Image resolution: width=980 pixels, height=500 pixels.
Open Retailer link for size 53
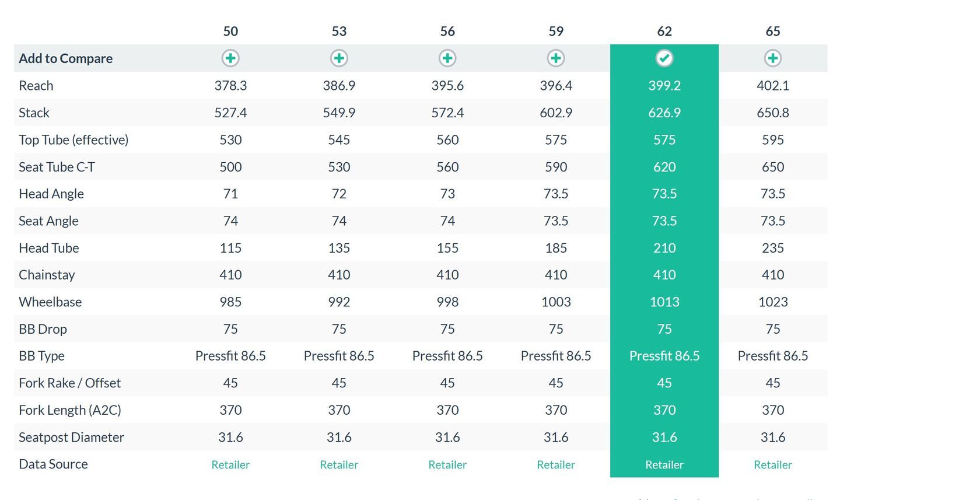(339, 465)
